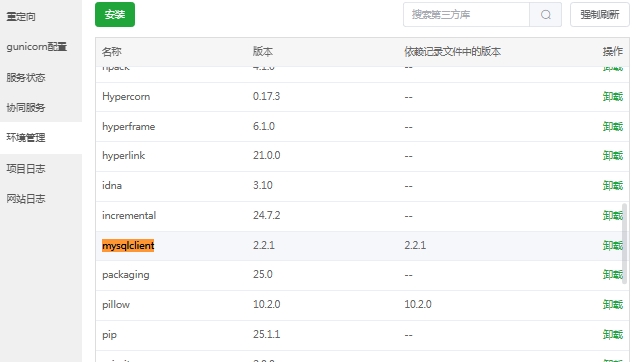639x362 pixels.
Task: Click the 依赖记录文件中的版本 column header
Action: [452, 52]
